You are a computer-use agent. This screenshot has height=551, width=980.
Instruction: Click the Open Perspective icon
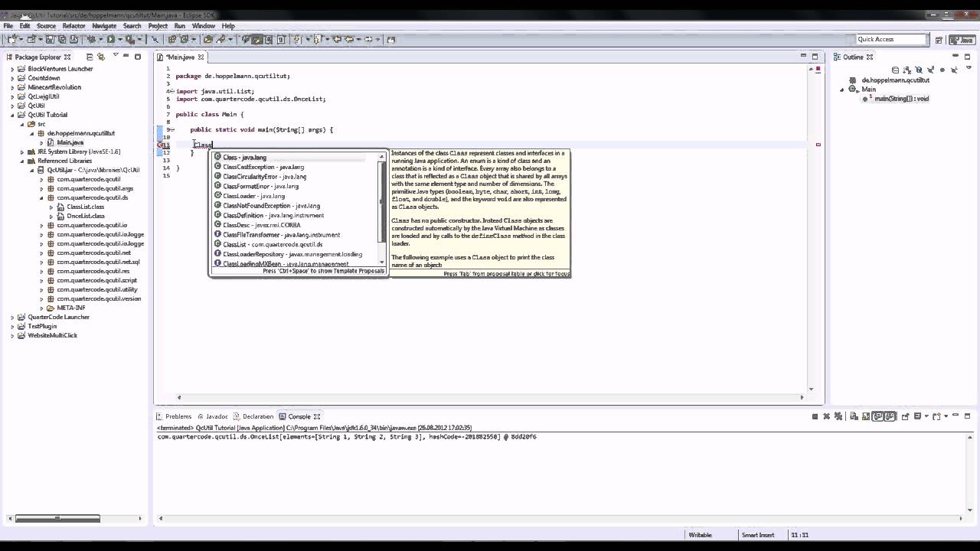pyautogui.click(x=939, y=40)
